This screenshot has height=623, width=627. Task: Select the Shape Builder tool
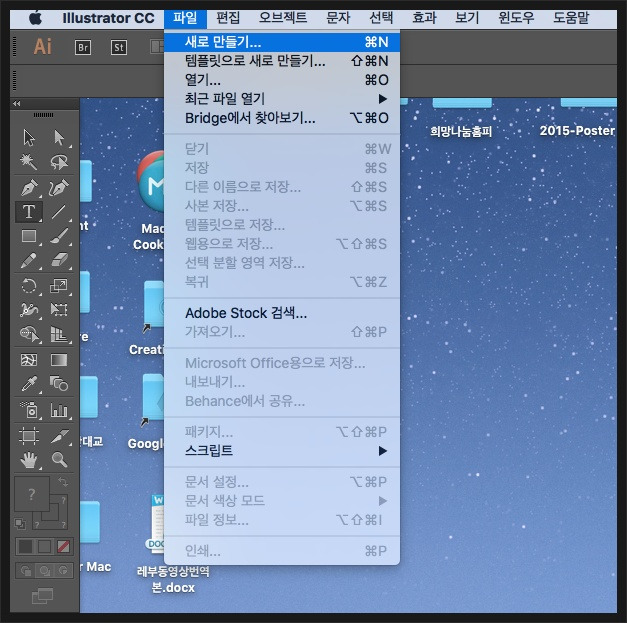point(29,334)
